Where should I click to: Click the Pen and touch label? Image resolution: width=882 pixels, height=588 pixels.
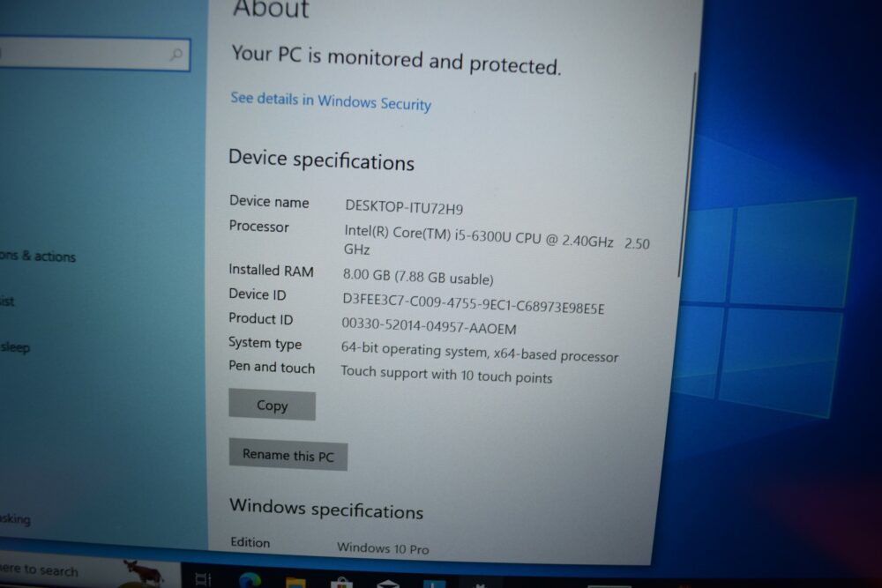pyautogui.click(x=272, y=367)
